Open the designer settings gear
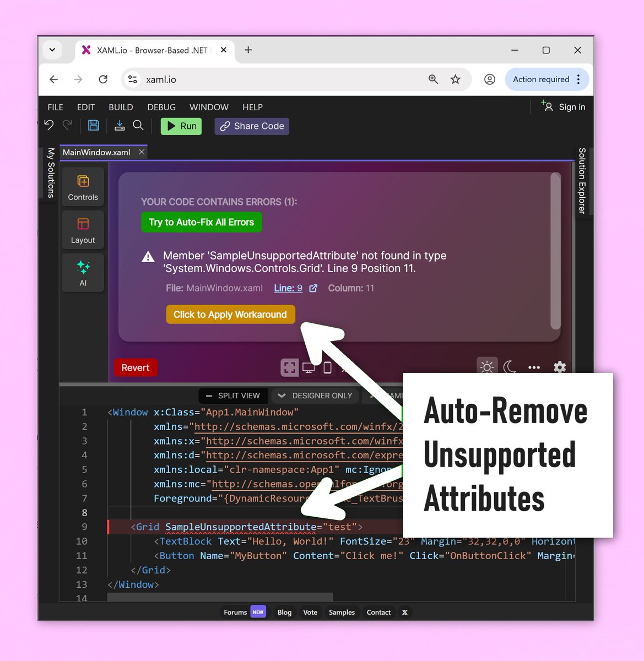Screen dimensions: 644x661 (x=559, y=367)
